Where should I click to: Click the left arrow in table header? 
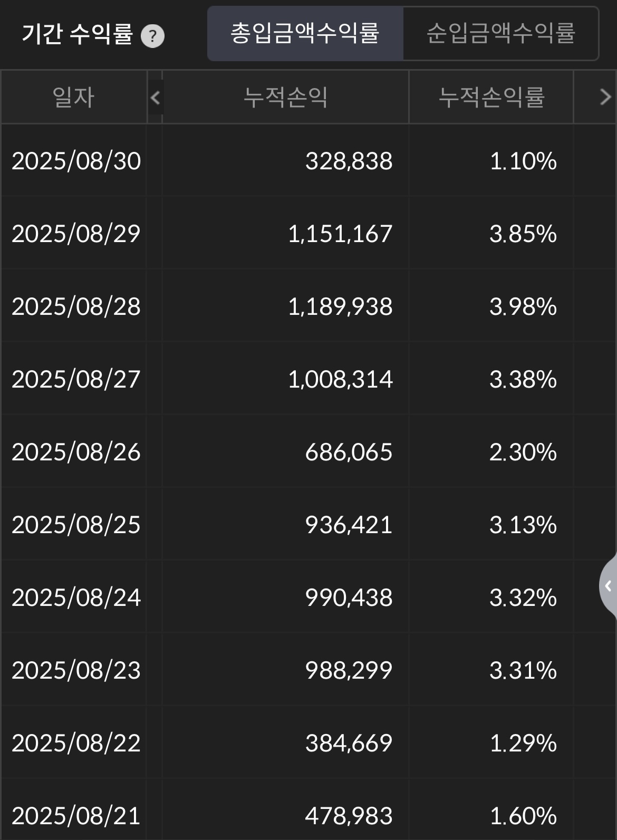coord(155,97)
